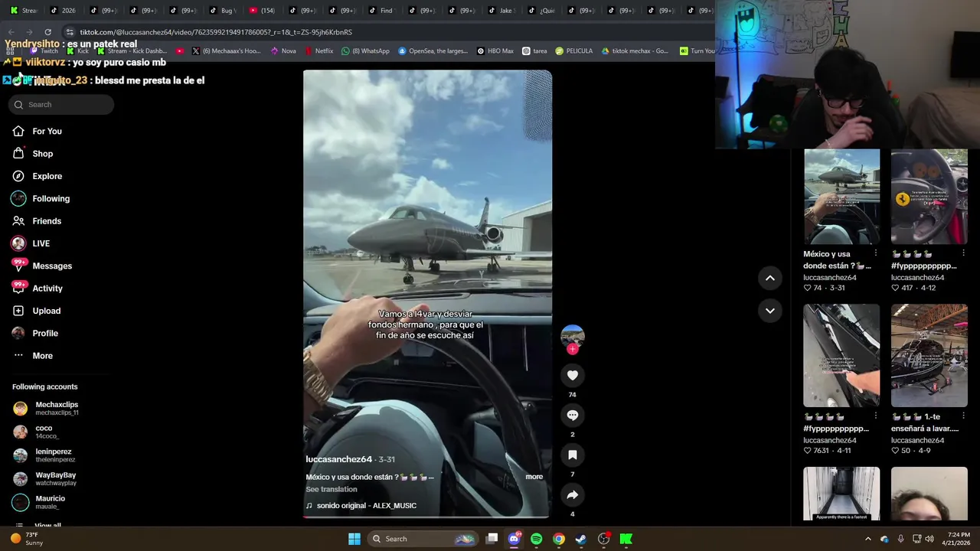The image size is (980, 551).
Task: Click the Windows taskbar Search box
Action: coord(423,539)
